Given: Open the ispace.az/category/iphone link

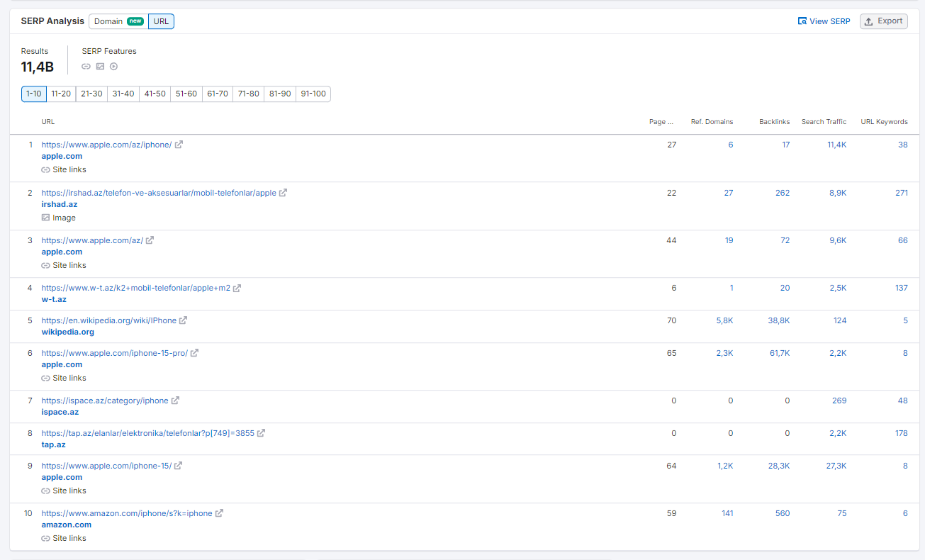Looking at the screenshot, I should point(105,401).
